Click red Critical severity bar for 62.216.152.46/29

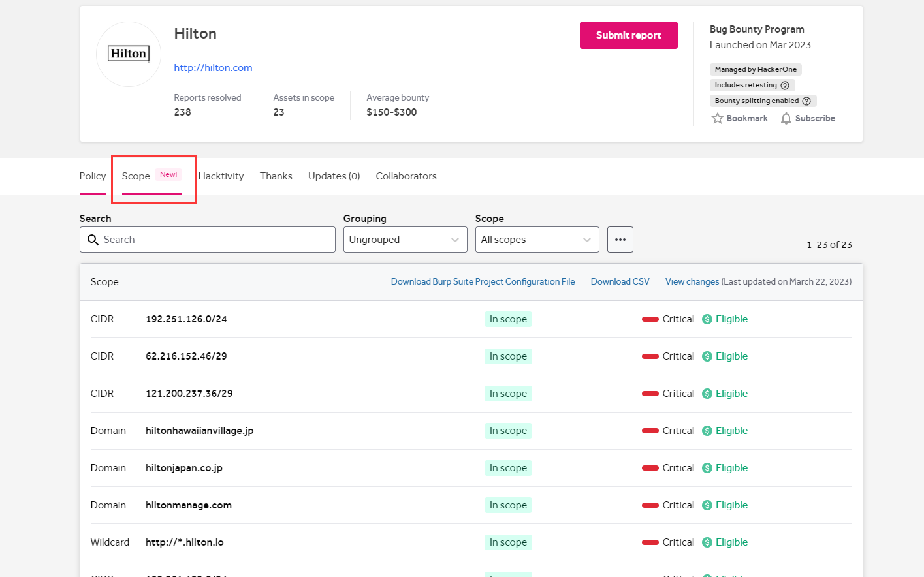coord(650,356)
